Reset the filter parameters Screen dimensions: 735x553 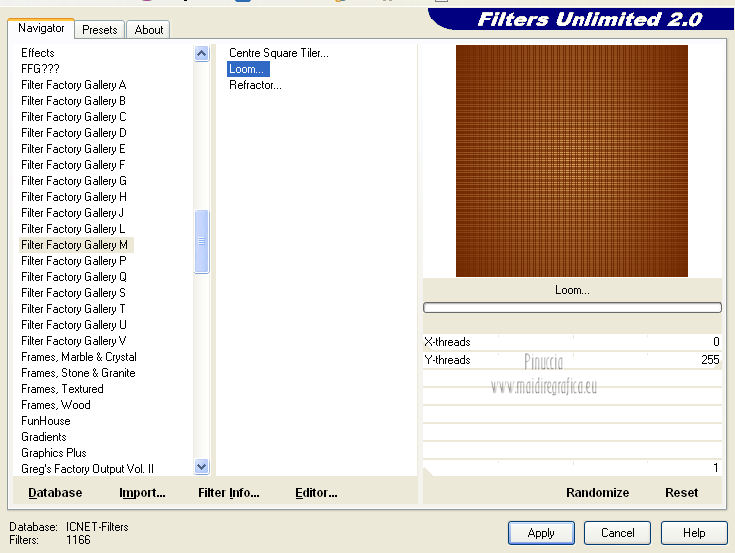point(682,493)
